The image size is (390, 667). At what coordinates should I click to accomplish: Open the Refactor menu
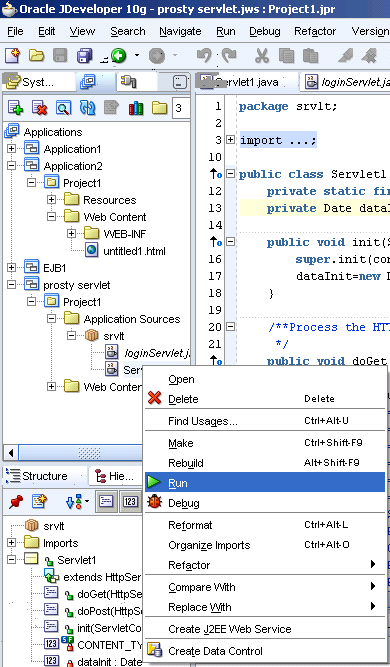click(x=315, y=31)
